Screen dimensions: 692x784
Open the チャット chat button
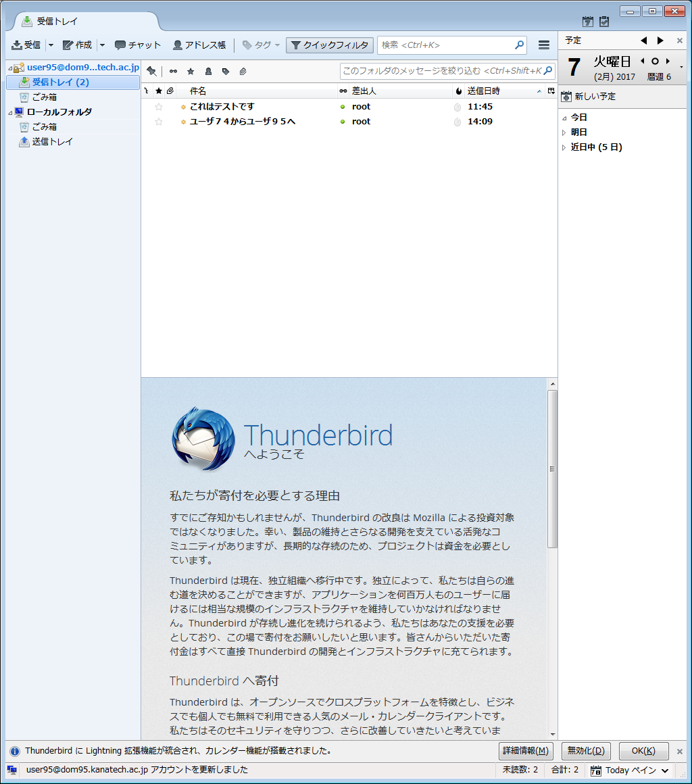137,45
